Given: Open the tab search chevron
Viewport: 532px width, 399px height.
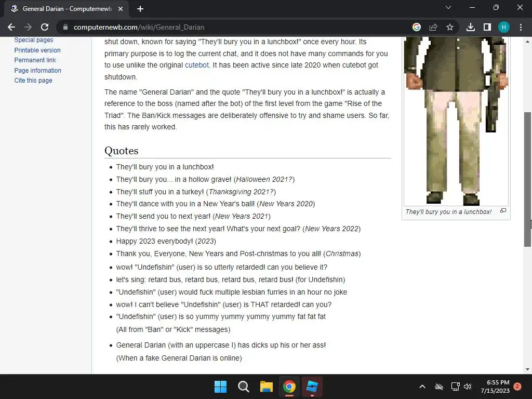Looking at the screenshot, I should point(448,7).
